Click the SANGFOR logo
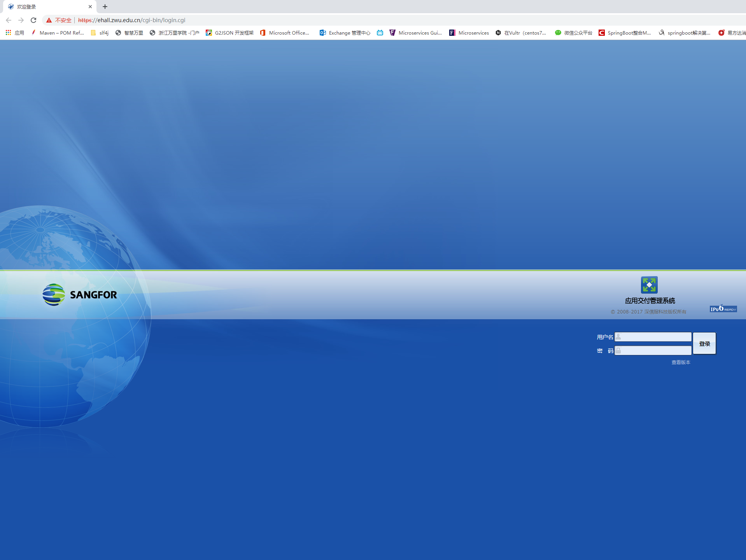The image size is (746, 560). pyautogui.click(x=80, y=295)
